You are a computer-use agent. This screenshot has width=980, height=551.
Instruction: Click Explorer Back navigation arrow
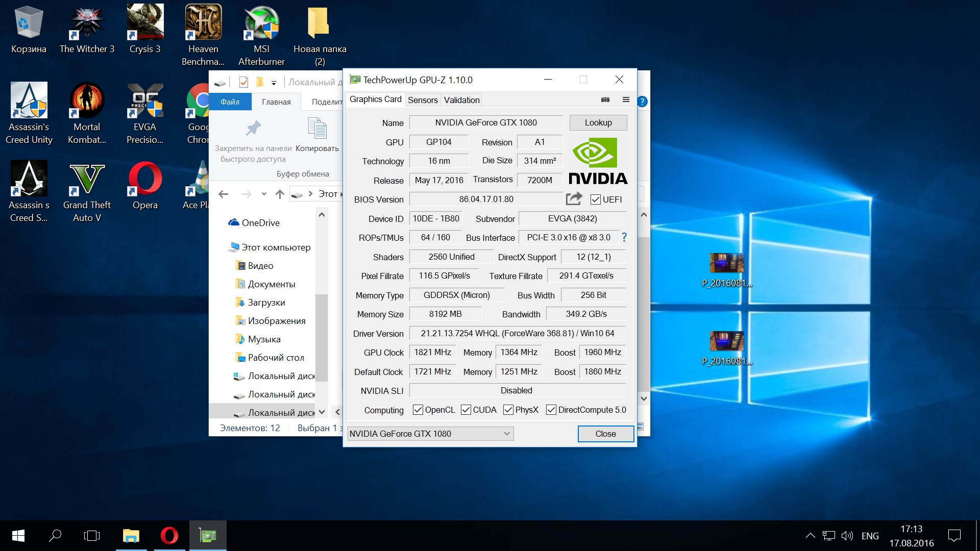224,194
